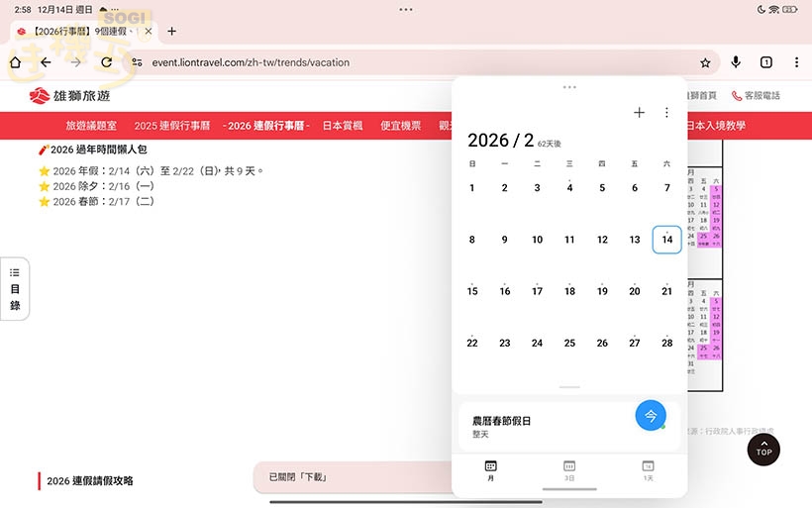Click the browser forward arrow
Screen dimensions: 812x508
click(x=76, y=62)
